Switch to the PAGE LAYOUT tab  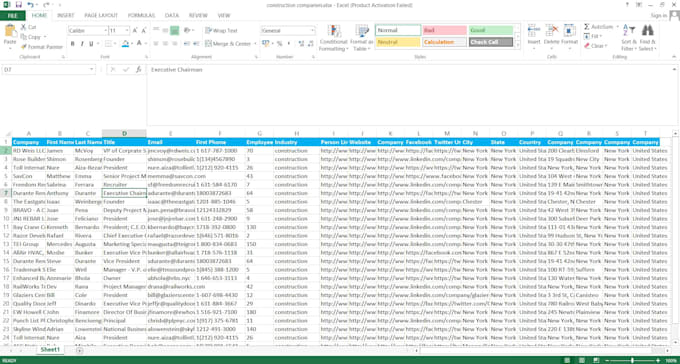tap(101, 15)
